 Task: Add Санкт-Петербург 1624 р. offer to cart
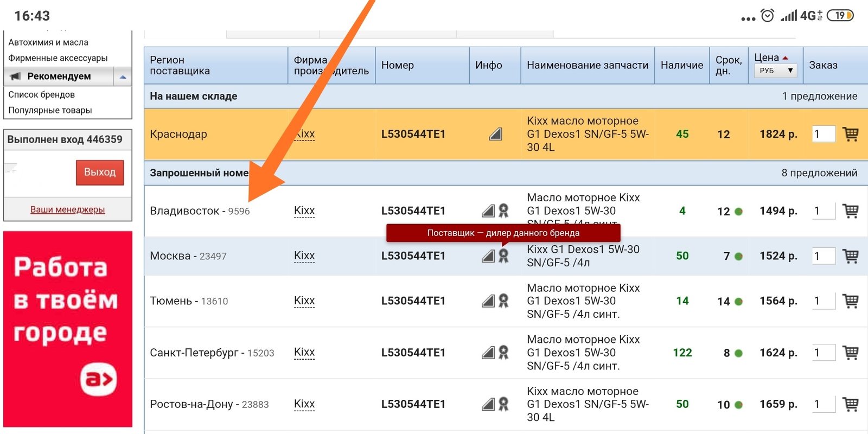(x=850, y=353)
